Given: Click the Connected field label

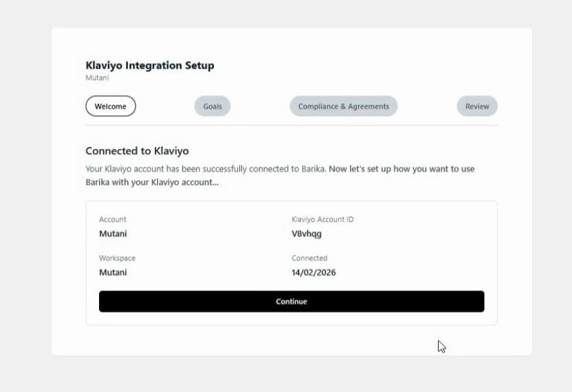Looking at the screenshot, I should point(310,258).
